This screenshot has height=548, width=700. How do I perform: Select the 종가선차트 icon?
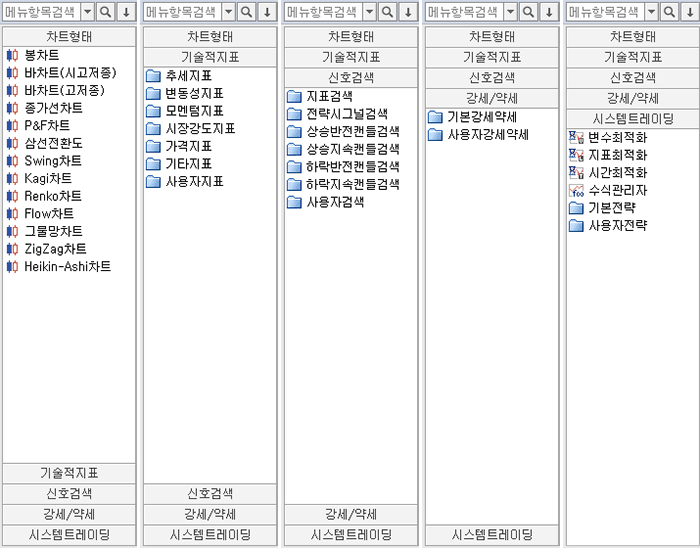[12, 108]
